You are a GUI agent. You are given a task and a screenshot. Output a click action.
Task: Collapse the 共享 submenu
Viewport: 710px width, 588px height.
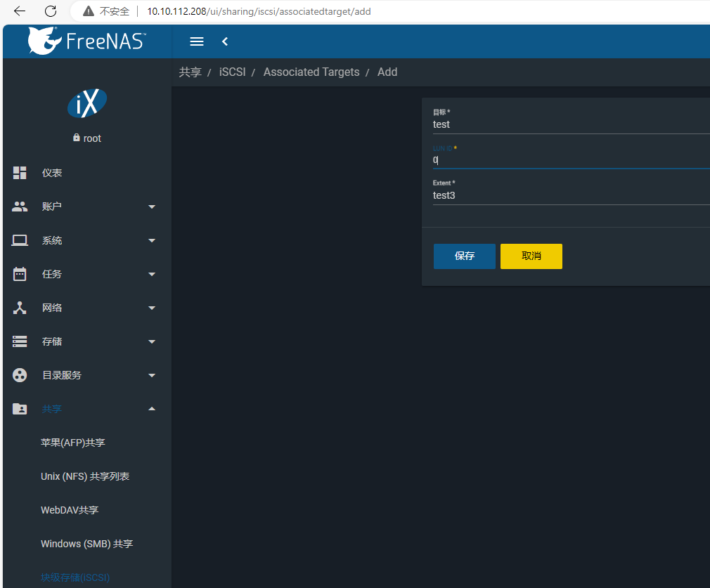(151, 408)
